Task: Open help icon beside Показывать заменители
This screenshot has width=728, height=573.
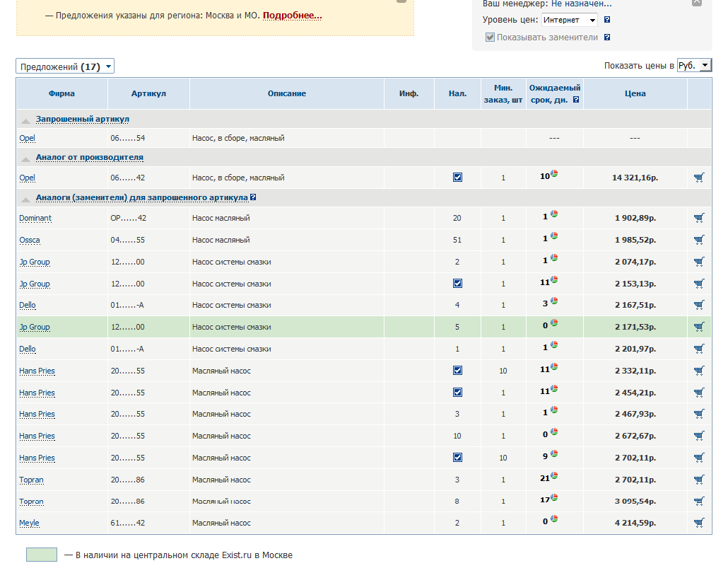Action: pos(607,37)
